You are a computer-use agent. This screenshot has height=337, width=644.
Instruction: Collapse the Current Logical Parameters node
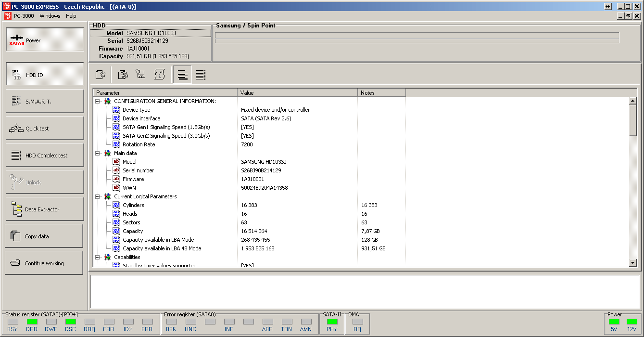coord(98,196)
